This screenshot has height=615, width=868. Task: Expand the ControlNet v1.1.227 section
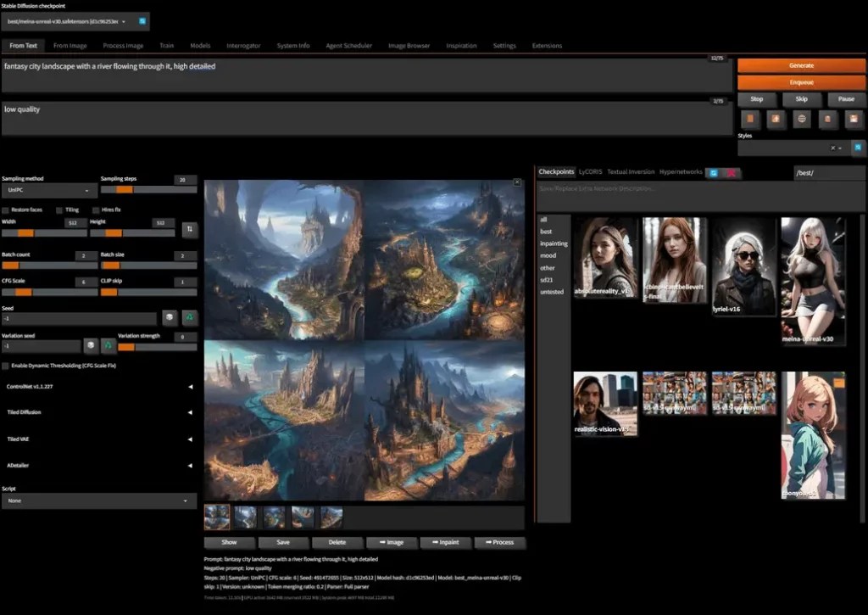(100, 386)
